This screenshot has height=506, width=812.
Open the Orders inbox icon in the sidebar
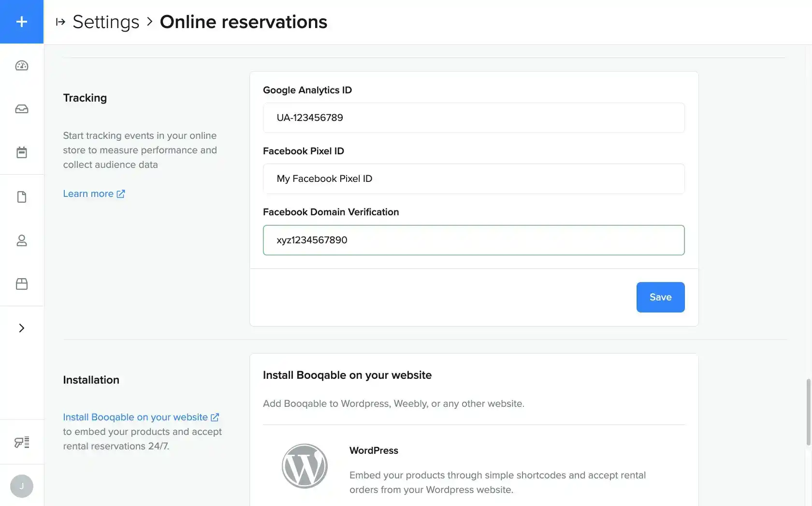(x=21, y=109)
